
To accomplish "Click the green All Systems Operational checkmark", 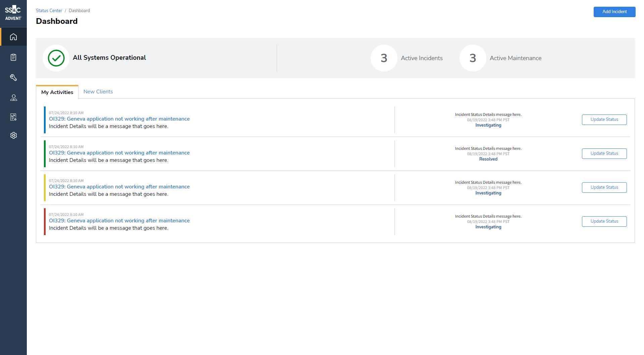I will [56, 58].
